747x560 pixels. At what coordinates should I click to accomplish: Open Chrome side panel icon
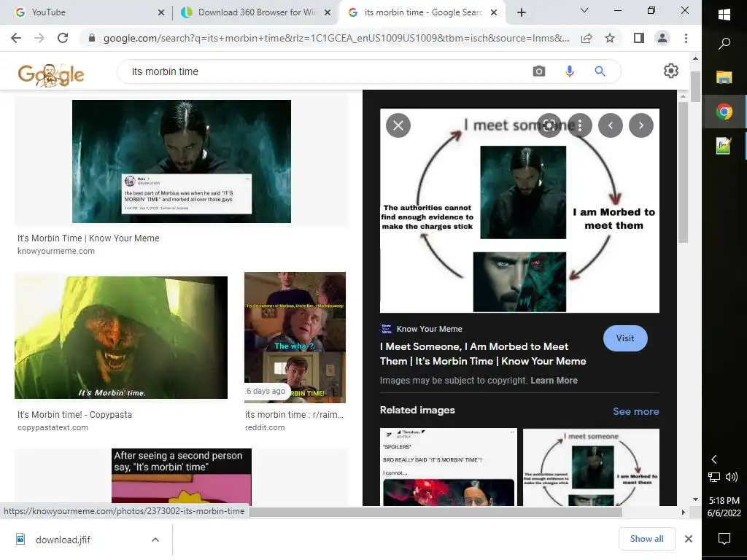[639, 38]
